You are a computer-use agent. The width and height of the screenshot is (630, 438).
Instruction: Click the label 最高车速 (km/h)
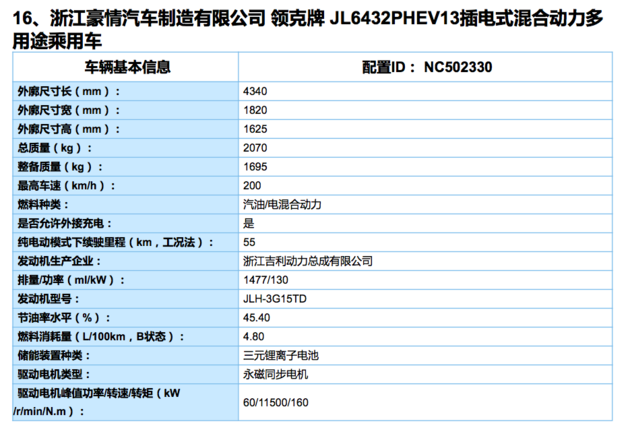(x=66, y=186)
